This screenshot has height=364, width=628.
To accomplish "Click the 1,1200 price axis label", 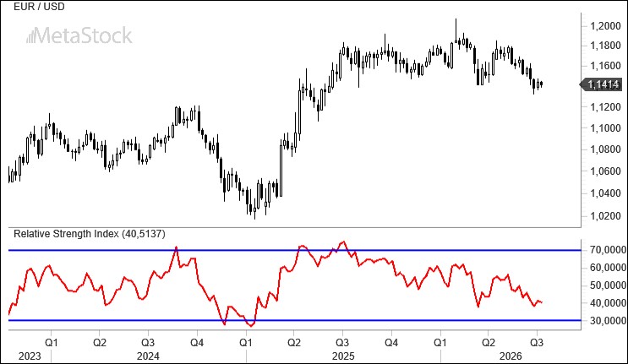I will pos(605,106).
